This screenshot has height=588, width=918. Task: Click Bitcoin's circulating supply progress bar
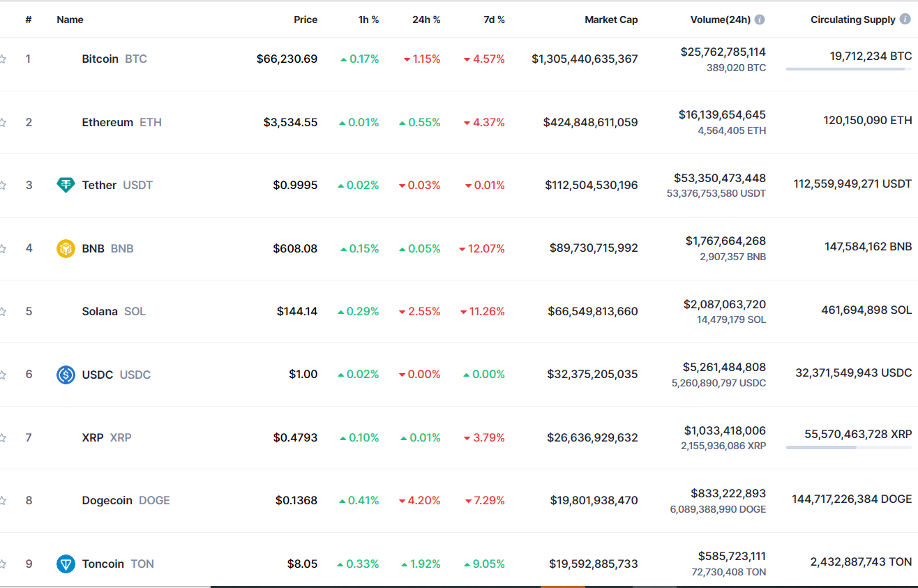click(x=849, y=69)
